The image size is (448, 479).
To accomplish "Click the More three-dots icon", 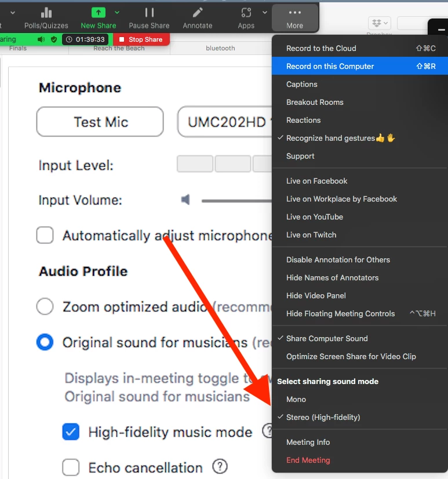I will (294, 13).
